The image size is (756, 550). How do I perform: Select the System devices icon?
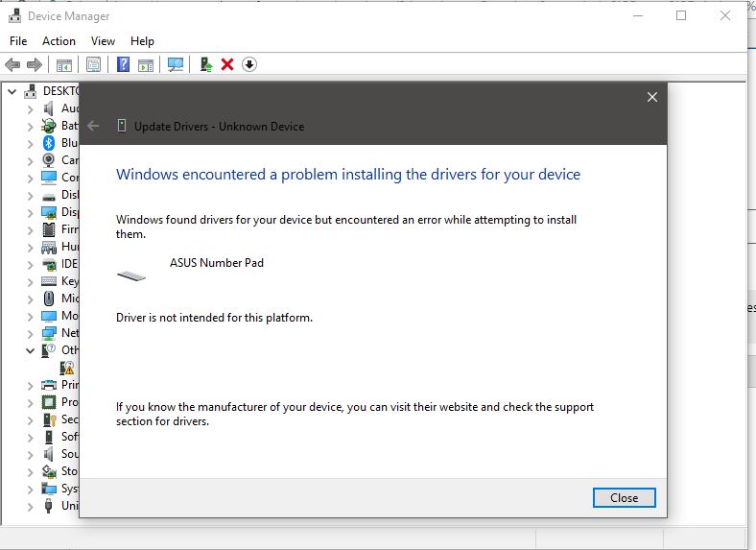coord(49,489)
